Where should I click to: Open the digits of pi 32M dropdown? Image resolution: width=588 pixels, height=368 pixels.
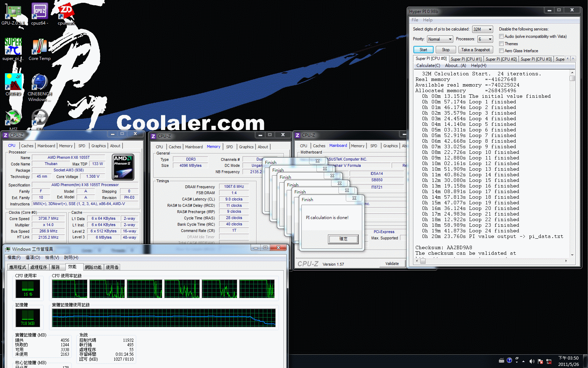483,29
